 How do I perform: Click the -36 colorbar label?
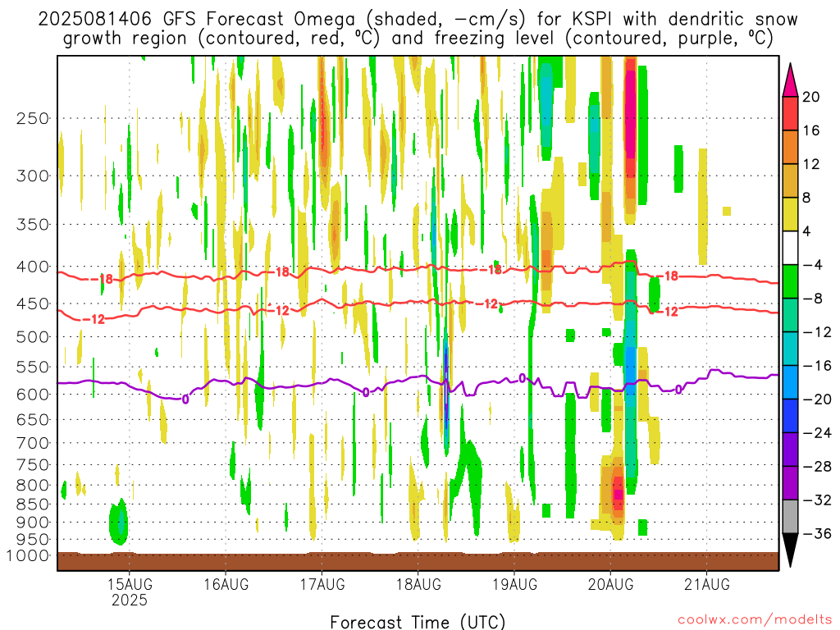[x=817, y=533]
